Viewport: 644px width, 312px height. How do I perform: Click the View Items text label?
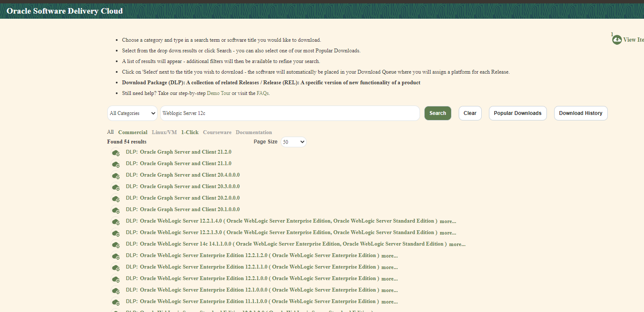coord(633,40)
